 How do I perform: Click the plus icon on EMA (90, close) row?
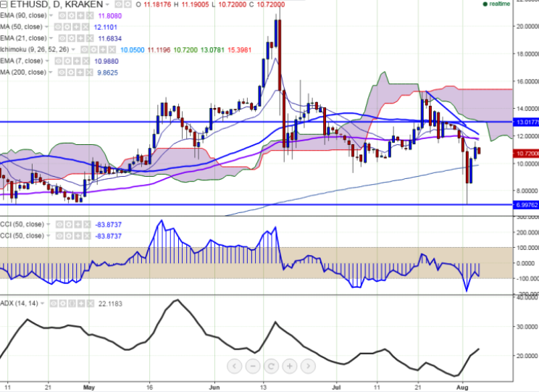point(80,16)
